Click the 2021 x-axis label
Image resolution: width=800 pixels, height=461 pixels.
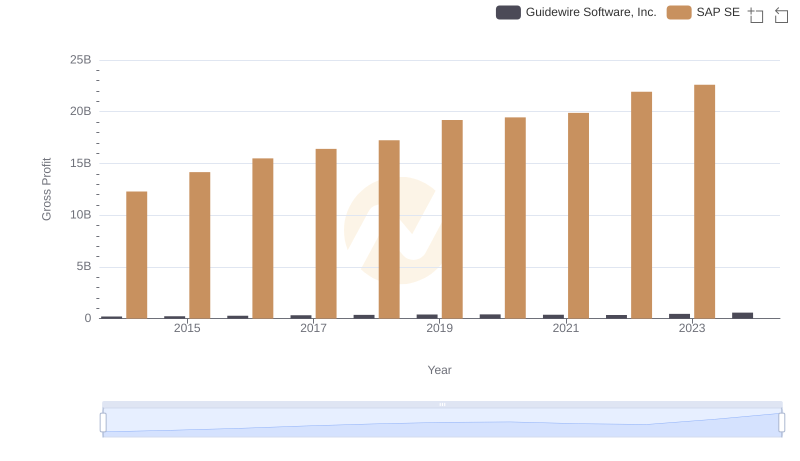point(566,328)
